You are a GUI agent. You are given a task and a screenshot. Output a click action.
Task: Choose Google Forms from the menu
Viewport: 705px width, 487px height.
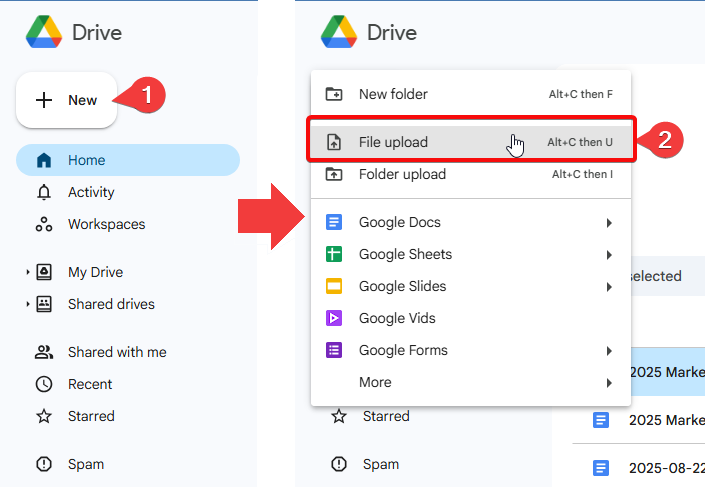tap(471, 350)
